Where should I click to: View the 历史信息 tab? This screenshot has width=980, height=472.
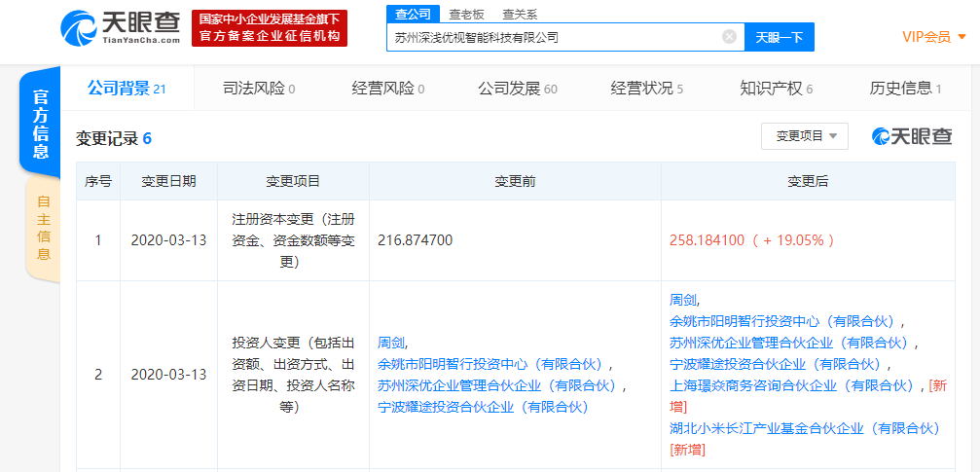point(905,89)
